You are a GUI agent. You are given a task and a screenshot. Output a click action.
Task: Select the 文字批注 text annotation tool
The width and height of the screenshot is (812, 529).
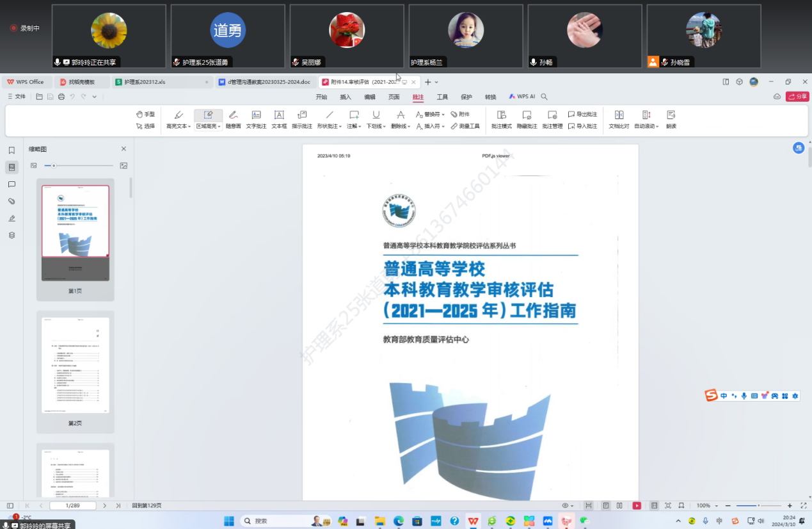coord(256,119)
